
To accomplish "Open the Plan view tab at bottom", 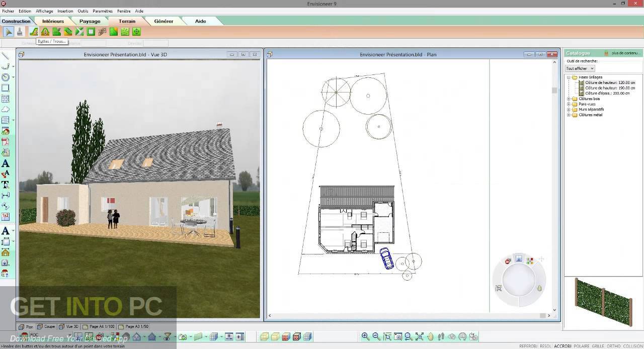I will click(26, 327).
